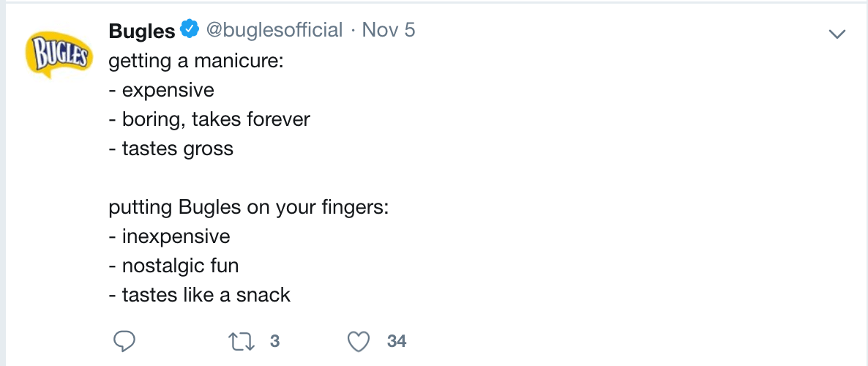Click the '- nostalgic fun' line
The height and width of the screenshot is (366, 868).
click(174, 266)
